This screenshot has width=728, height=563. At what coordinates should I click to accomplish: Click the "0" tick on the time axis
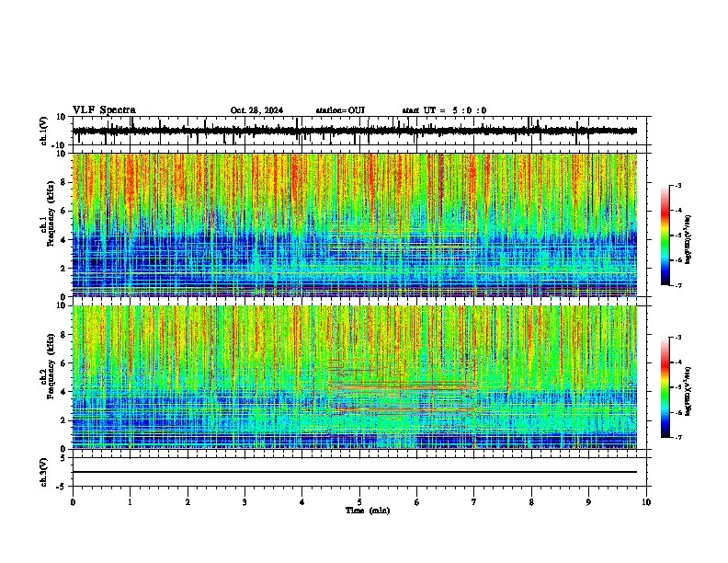tap(73, 502)
